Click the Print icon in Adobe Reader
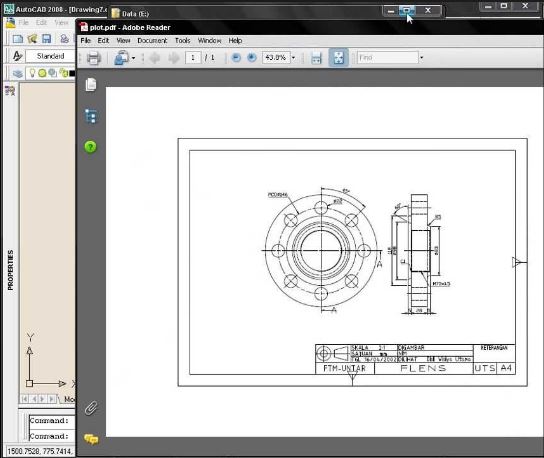Screen dimensions: 544x458 point(94,58)
